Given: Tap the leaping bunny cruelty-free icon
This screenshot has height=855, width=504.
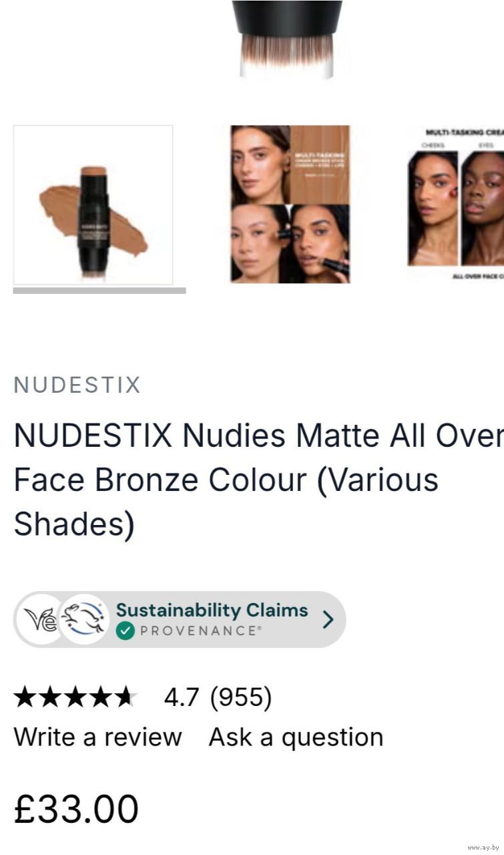Looking at the screenshot, I should pyautogui.click(x=83, y=619).
